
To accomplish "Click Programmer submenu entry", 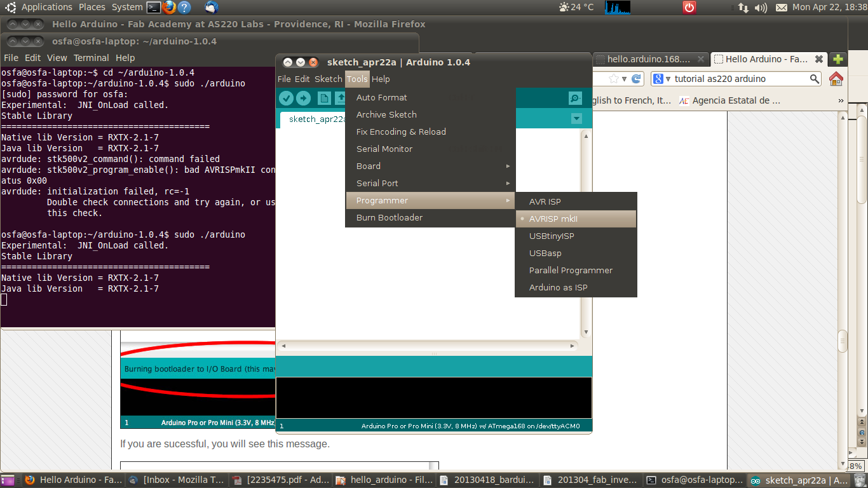I will [x=430, y=200].
